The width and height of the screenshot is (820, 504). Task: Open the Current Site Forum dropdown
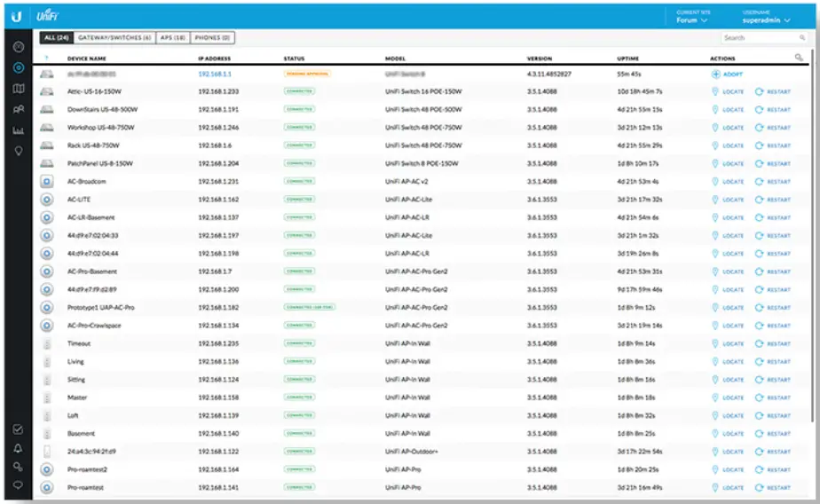point(692,20)
